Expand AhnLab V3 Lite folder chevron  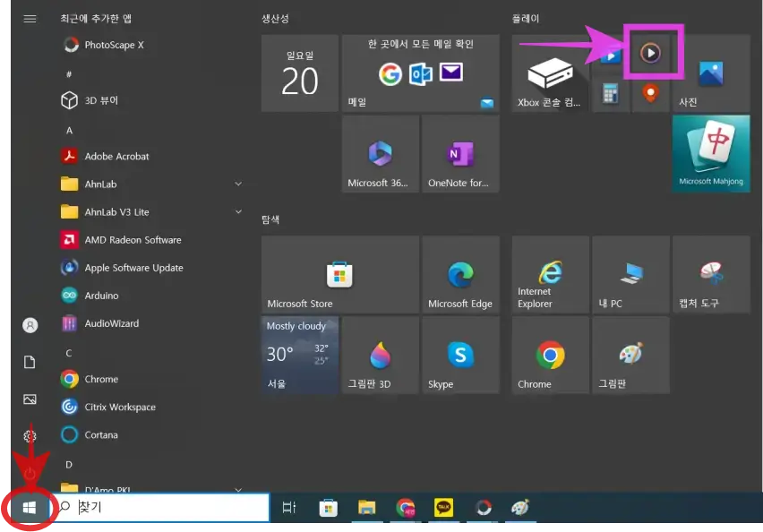coord(238,211)
